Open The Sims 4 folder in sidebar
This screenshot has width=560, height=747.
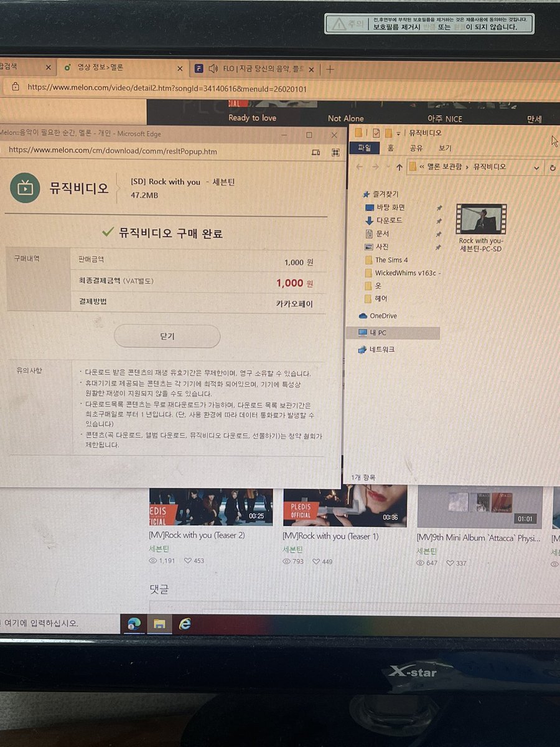pos(386,260)
